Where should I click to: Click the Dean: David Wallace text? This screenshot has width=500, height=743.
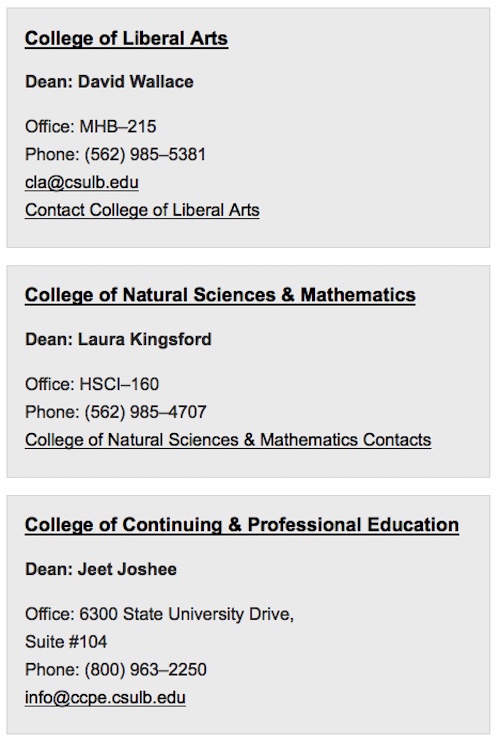[109, 82]
